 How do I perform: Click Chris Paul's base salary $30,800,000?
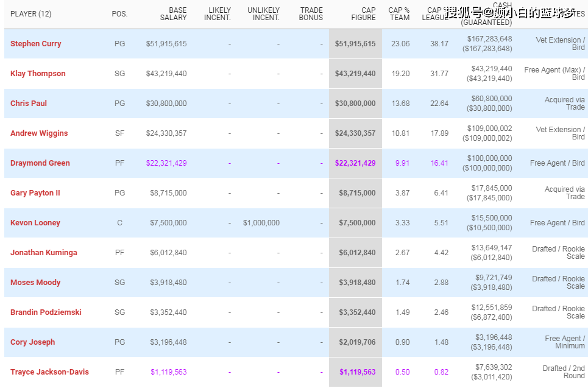click(x=166, y=104)
